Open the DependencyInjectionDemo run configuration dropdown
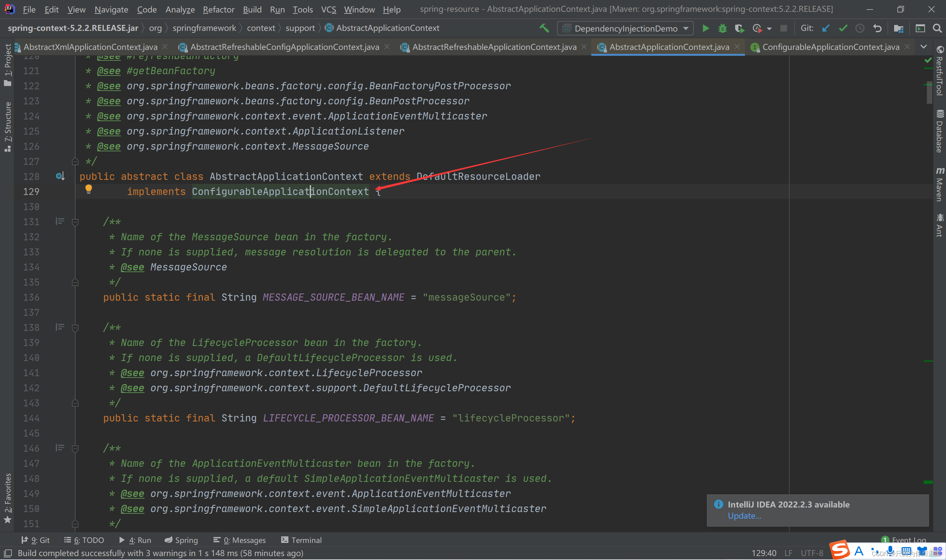Viewport: 946px width, 560px height. tap(625, 28)
